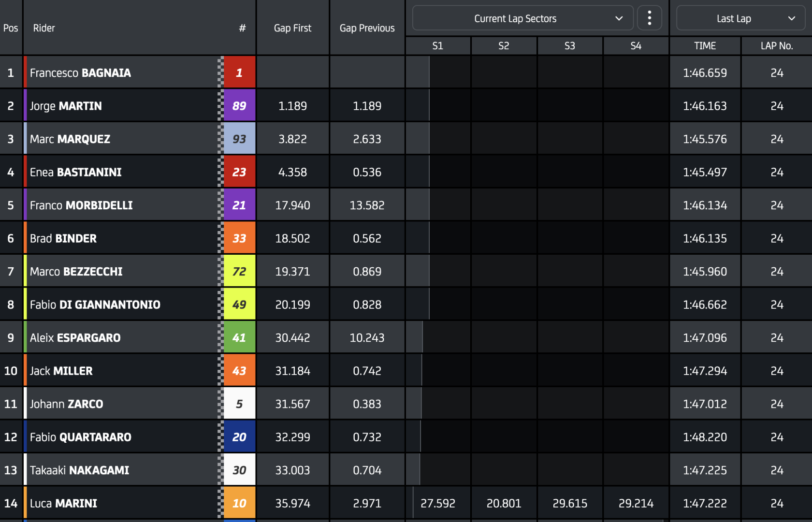Image resolution: width=812 pixels, height=522 pixels.
Task: Click last lap time 1:46.659
Action: [x=705, y=73]
